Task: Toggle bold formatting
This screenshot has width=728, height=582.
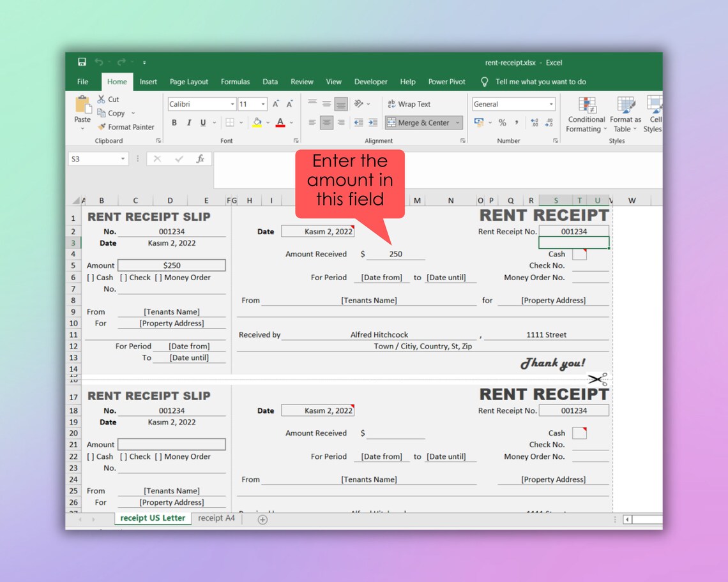Action: click(174, 123)
